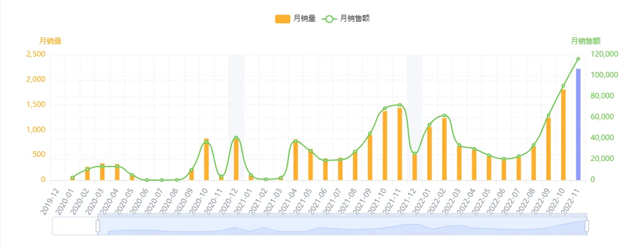Click the orange 2021-10 bar
Image resolution: width=644 pixels, height=249 pixels.
coord(385,146)
